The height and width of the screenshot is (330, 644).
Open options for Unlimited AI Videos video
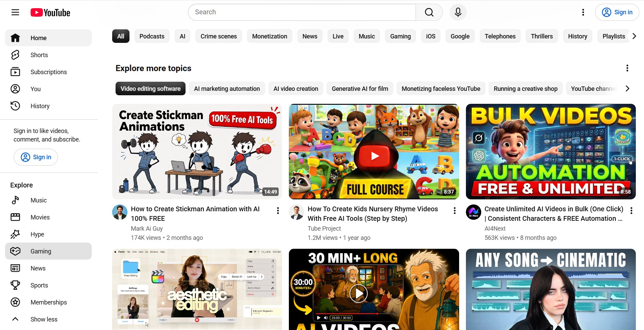coord(631,211)
